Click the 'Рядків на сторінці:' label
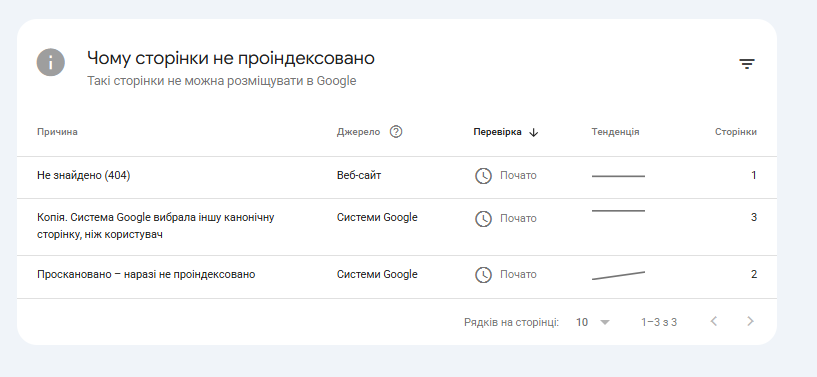 click(511, 322)
